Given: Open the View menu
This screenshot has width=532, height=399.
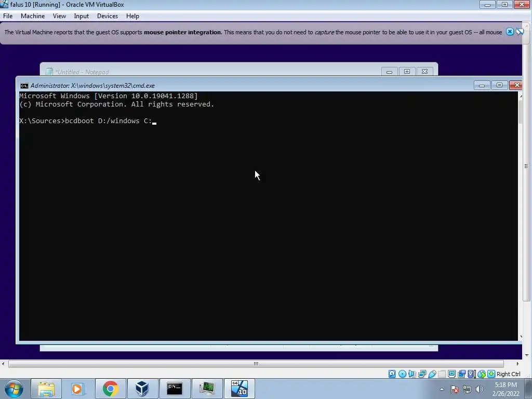Looking at the screenshot, I should click(59, 16).
